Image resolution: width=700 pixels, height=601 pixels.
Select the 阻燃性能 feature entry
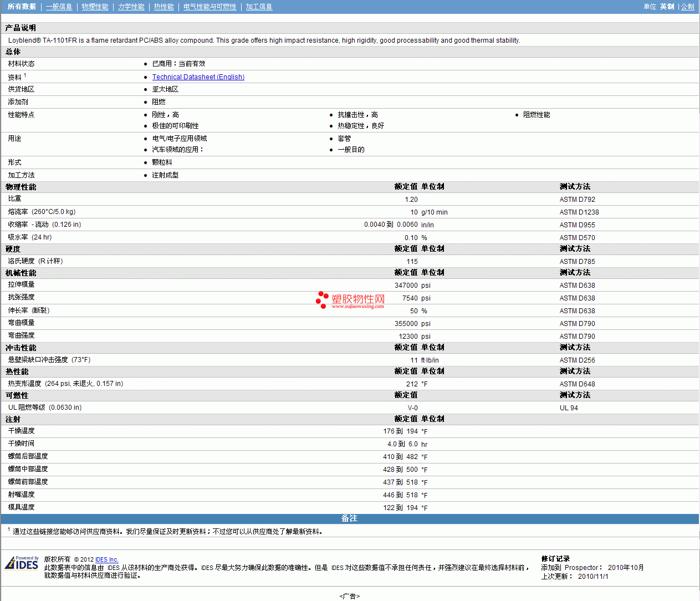pyautogui.click(x=537, y=115)
